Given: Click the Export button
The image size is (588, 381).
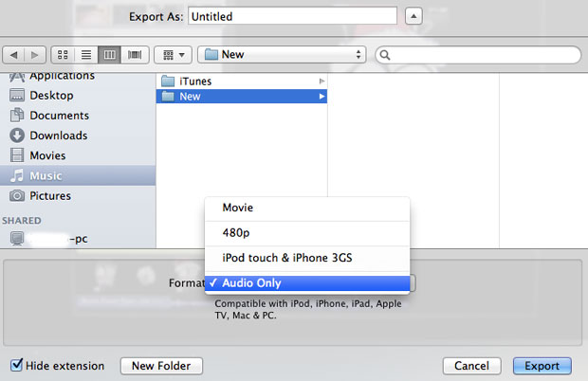Looking at the screenshot, I should click(x=542, y=366).
